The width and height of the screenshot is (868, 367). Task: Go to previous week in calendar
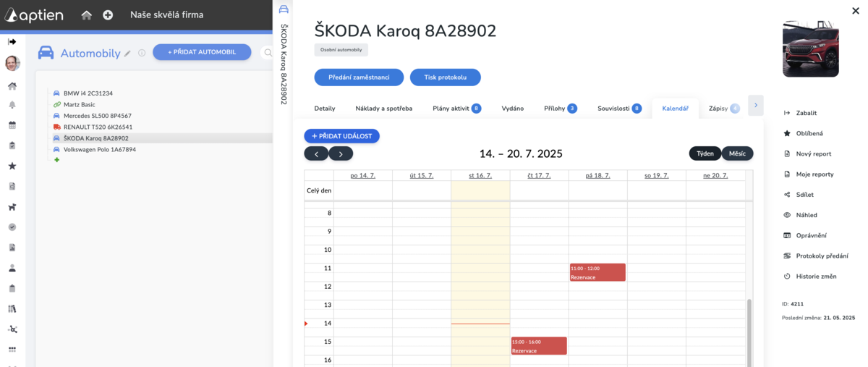point(316,153)
